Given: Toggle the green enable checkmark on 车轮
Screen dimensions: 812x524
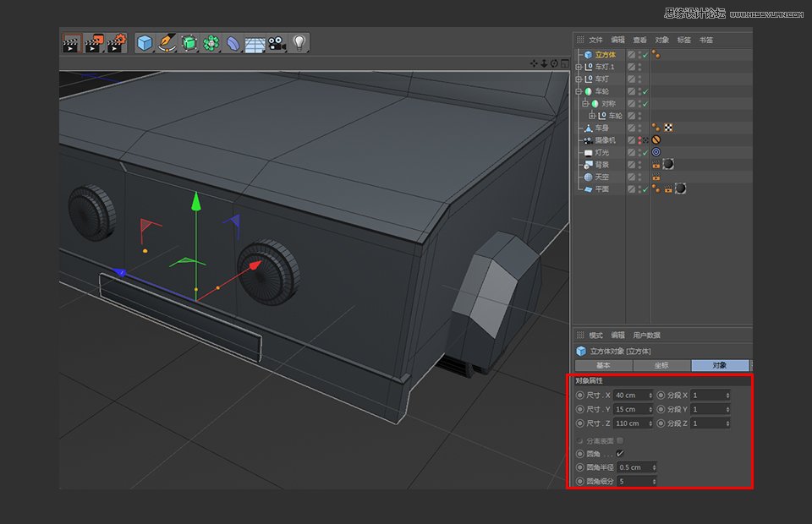Looking at the screenshot, I should (645, 91).
